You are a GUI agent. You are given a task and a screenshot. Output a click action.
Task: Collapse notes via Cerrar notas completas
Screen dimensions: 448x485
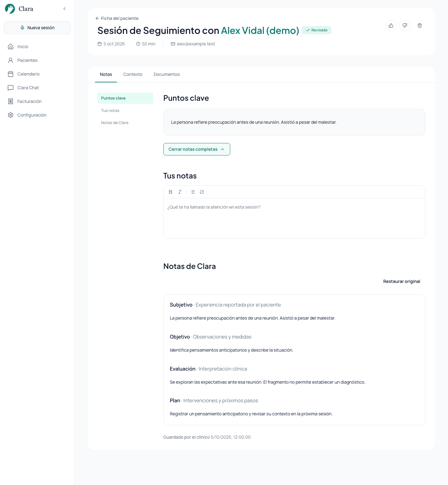point(197,149)
